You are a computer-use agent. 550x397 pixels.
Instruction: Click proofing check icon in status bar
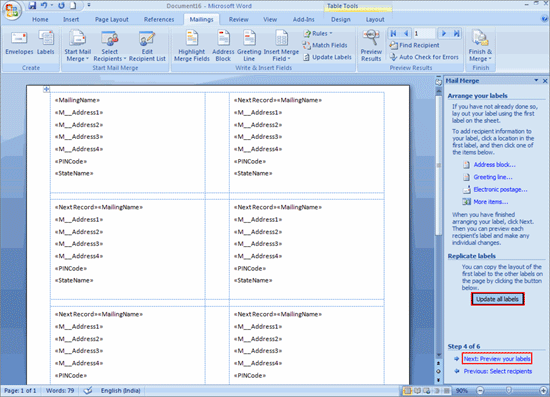[88, 390]
